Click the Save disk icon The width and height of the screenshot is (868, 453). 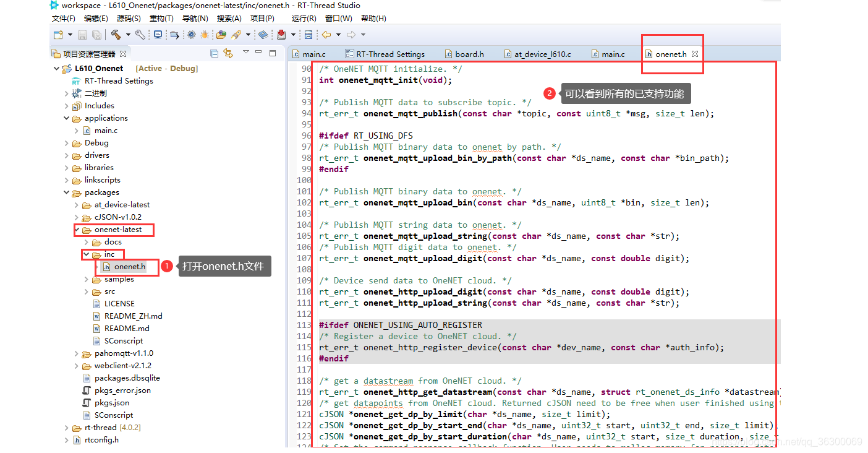pyautogui.click(x=82, y=35)
